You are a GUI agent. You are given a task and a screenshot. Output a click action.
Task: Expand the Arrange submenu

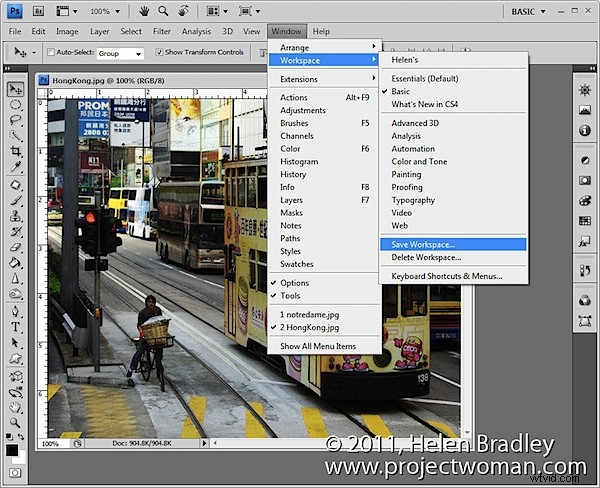click(324, 47)
